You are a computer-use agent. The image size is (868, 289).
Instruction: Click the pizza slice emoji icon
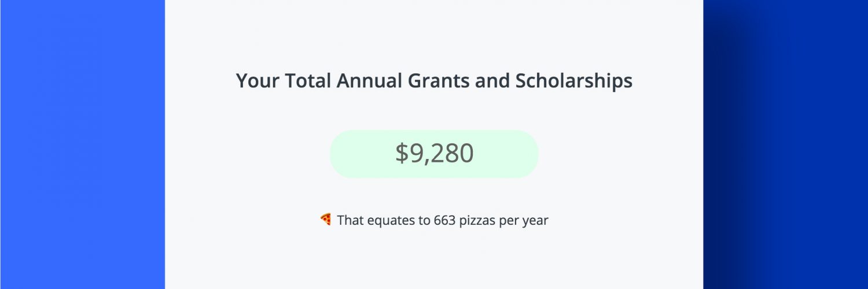pos(325,219)
